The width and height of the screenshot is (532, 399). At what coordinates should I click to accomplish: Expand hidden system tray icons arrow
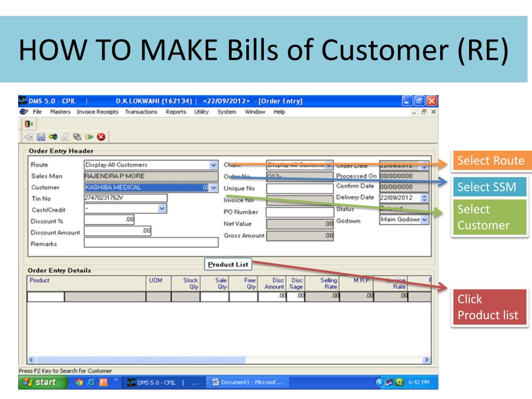click(x=379, y=382)
